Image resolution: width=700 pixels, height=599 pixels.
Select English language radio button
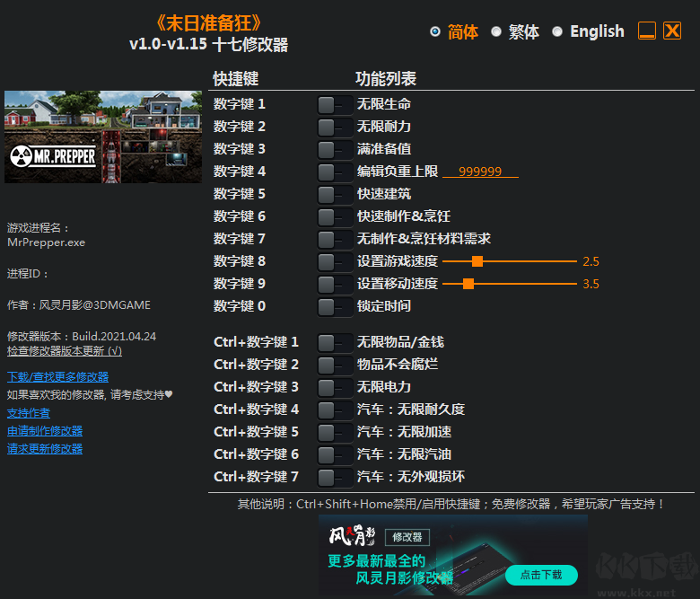tap(557, 31)
